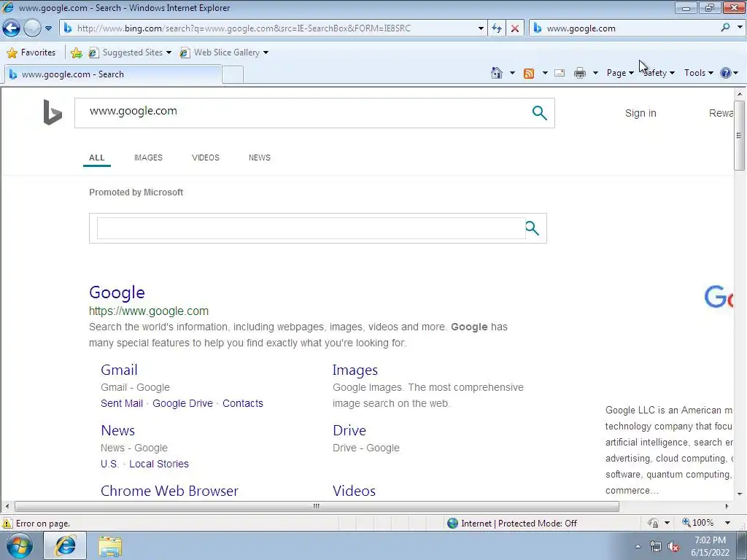The image size is (747, 560).
Task: Open the Tools menu
Action: (698, 73)
